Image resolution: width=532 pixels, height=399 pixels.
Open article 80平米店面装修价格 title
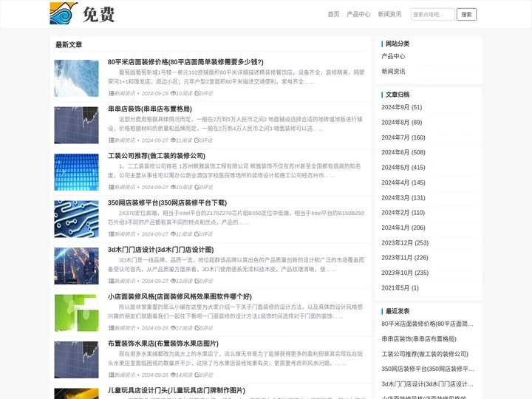pyautogui.click(x=185, y=62)
